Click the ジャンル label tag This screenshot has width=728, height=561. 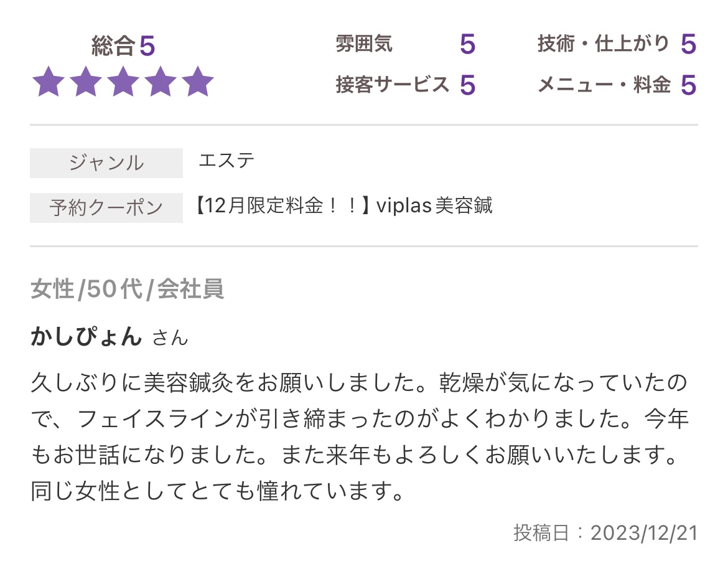click(106, 163)
